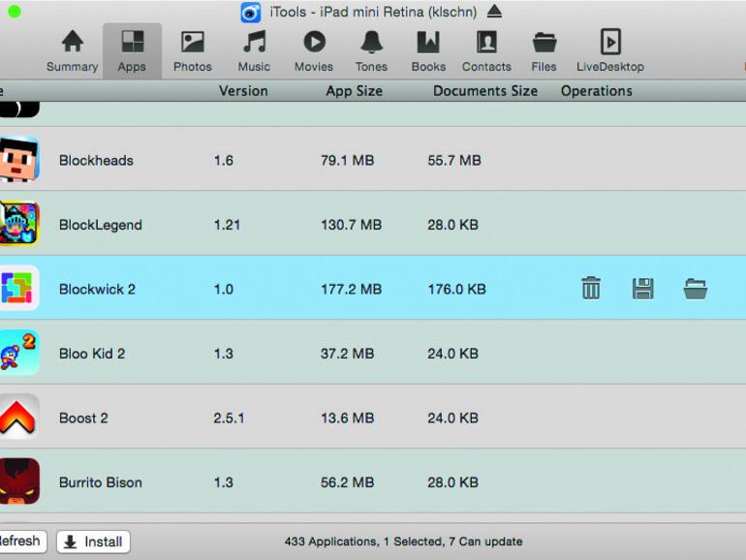Back up Blockwick 2 with save icon
This screenshot has width=746, height=560.
643,289
